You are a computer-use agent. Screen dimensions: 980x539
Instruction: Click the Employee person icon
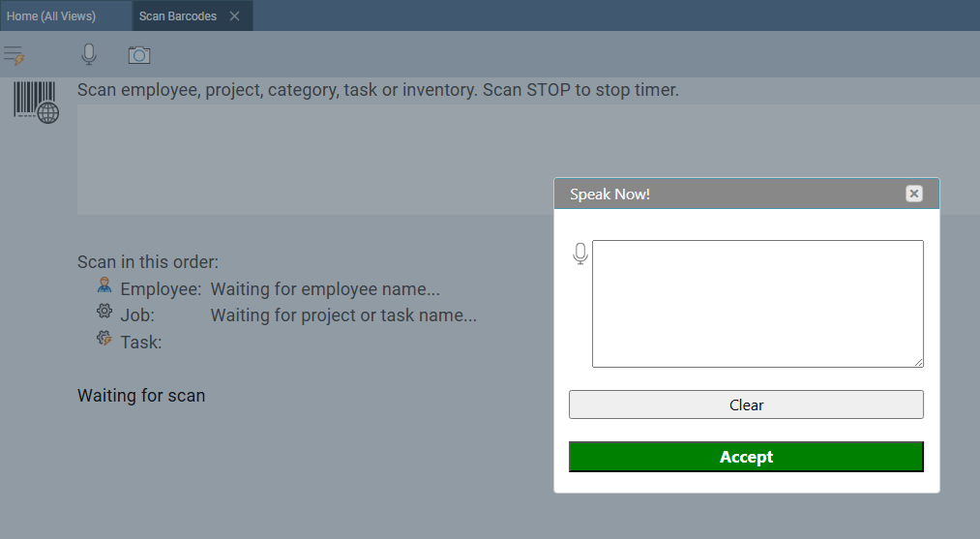(104, 285)
